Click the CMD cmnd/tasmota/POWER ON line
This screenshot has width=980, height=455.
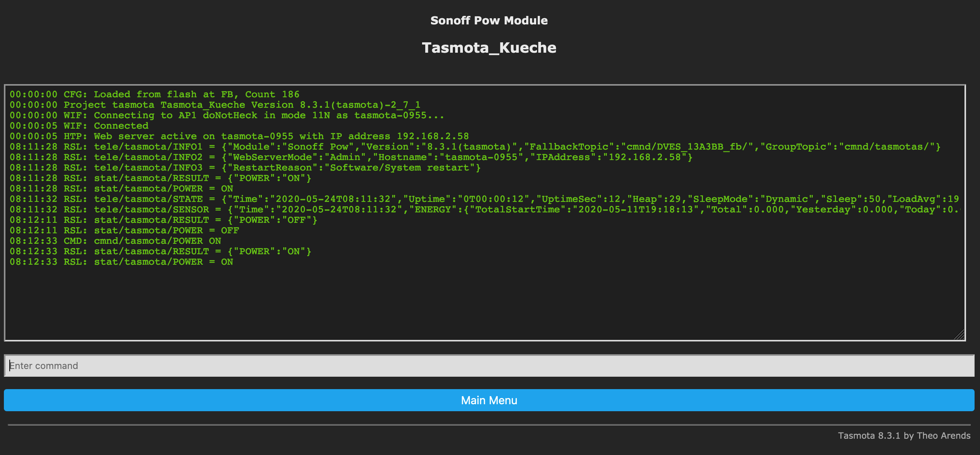[115, 241]
